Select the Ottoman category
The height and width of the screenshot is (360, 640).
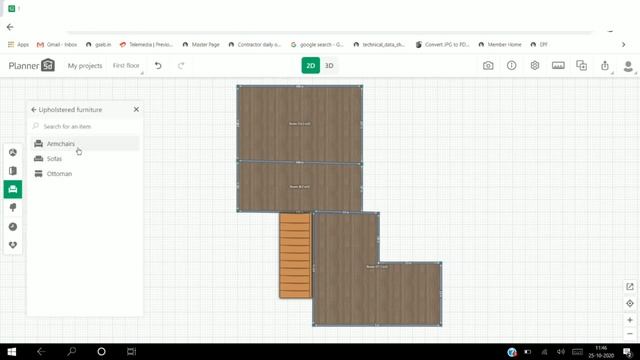[x=85, y=174]
